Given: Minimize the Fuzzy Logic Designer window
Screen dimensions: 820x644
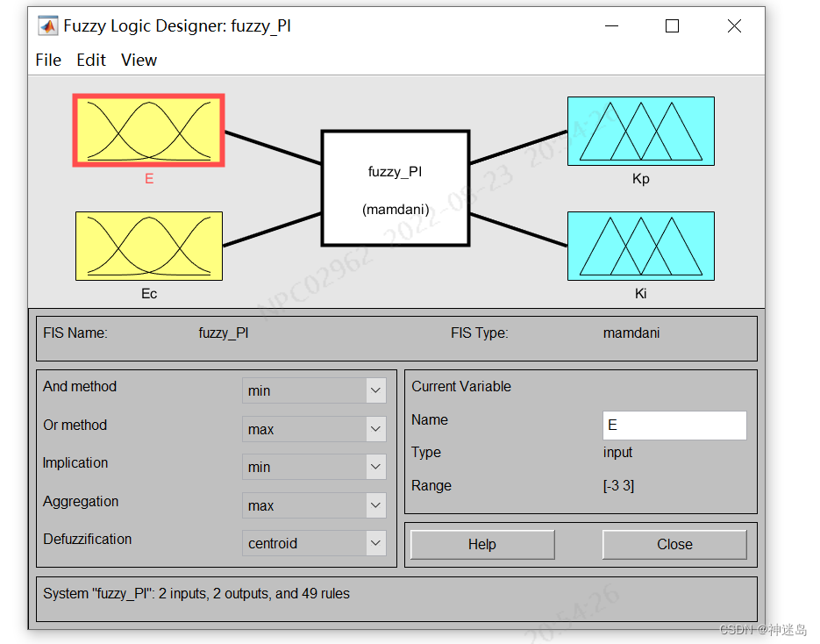Looking at the screenshot, I should (x=611, y=25).
